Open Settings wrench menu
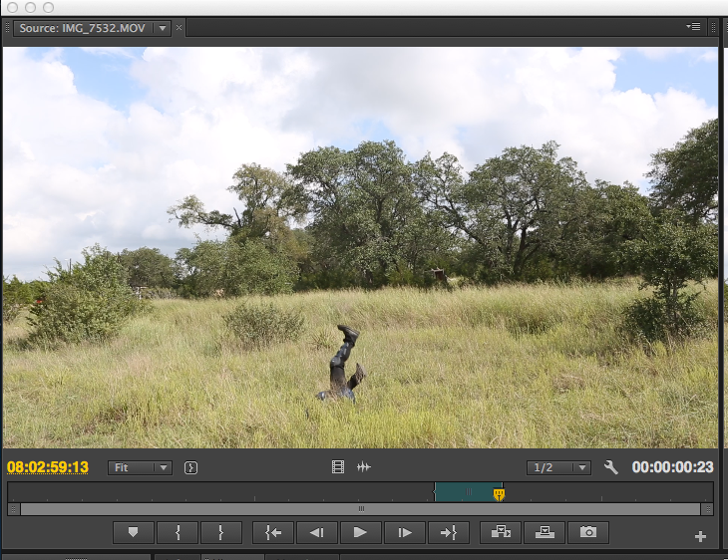The height and width of the screenshot is (560, 728). pyautogui.click(x=610, y=467)
